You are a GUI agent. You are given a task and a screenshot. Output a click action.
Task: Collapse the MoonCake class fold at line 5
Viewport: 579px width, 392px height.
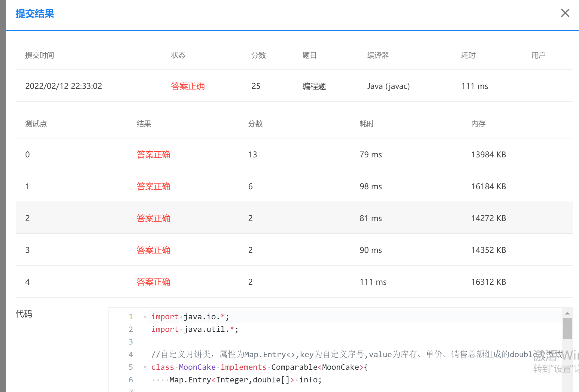(145, 367)
